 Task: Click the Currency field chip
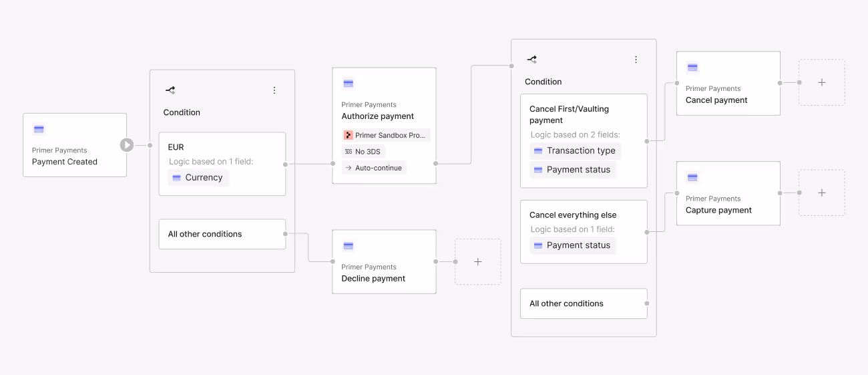198,178
